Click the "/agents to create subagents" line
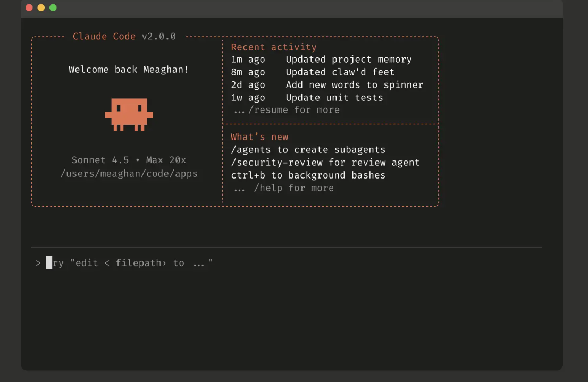This screenshot has width=588, height=382. (308, 150)
